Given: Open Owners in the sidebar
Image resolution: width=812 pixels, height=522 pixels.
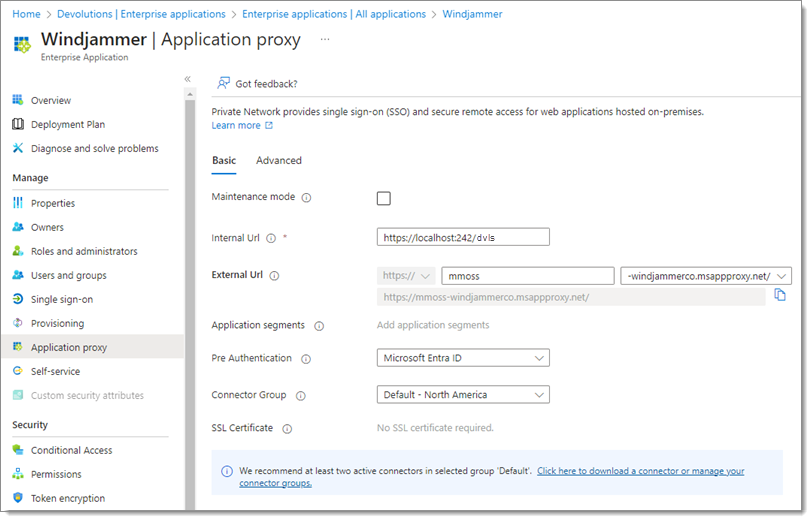Looking at the screenshot, I should pos(47,227).
